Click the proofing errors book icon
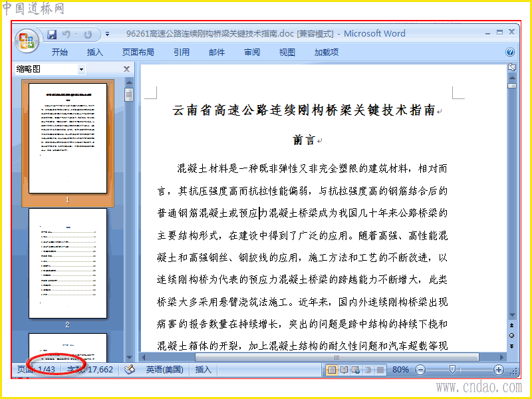Viewport: 532px width, 399px height. tap(129, 370)
